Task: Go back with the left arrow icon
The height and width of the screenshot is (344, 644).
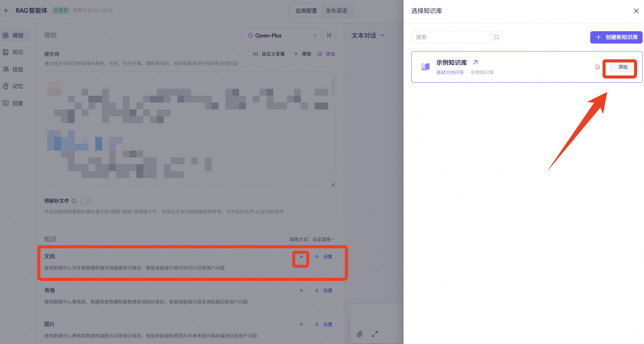Action: click(x=7, y=11)
